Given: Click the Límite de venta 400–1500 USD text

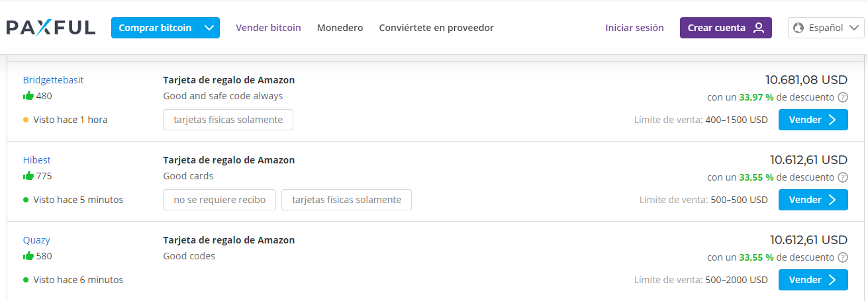Looking at the screenshot, I should pyautogui.click(x=700, y=120).
